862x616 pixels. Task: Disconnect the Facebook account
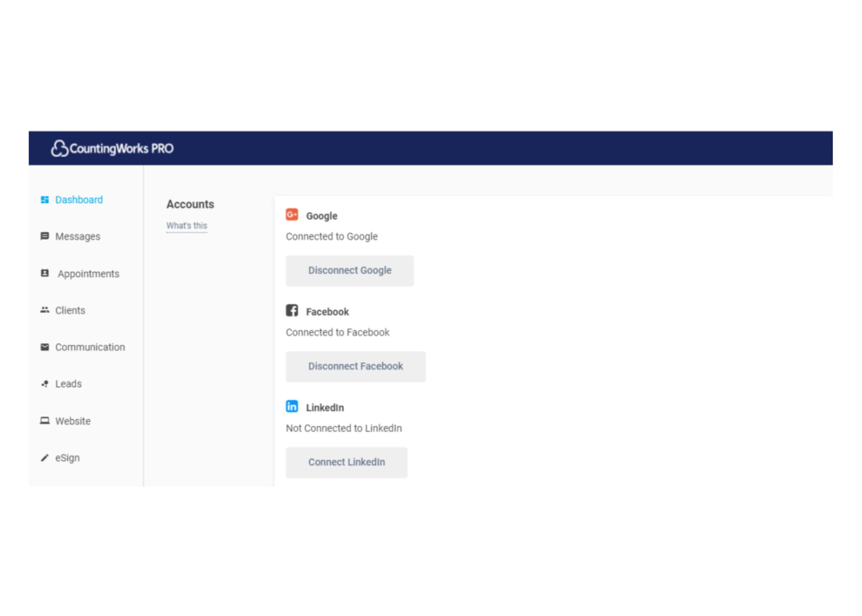[356, 366]
